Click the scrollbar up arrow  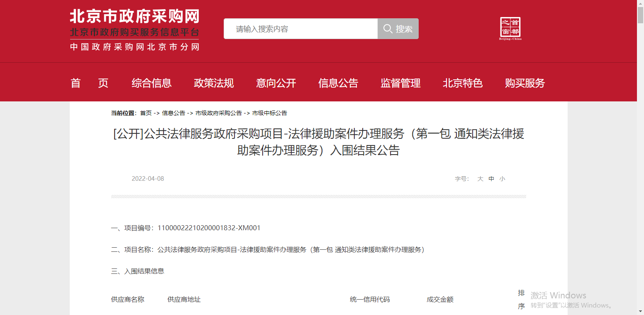pos(640,3)
